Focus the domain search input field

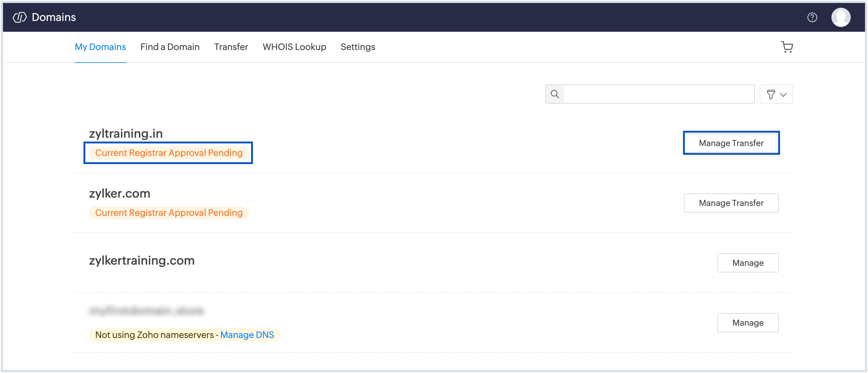pyautogui.click(x=659, y=94)
